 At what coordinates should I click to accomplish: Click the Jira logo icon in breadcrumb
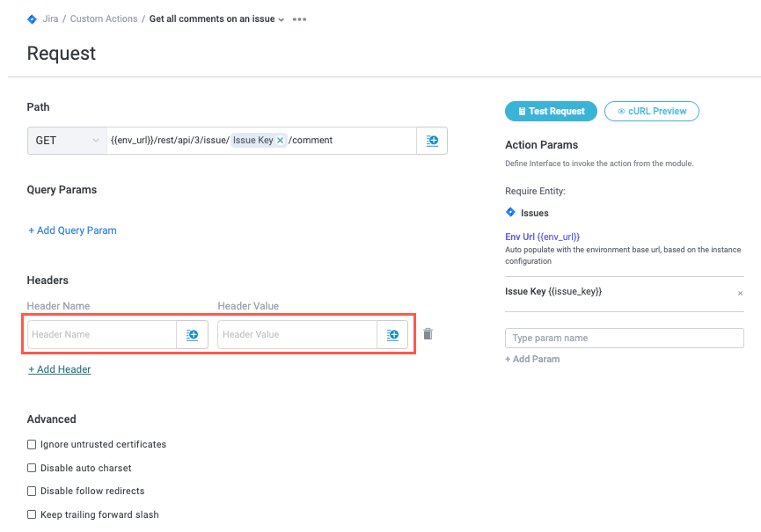click(x=33, y=18)
